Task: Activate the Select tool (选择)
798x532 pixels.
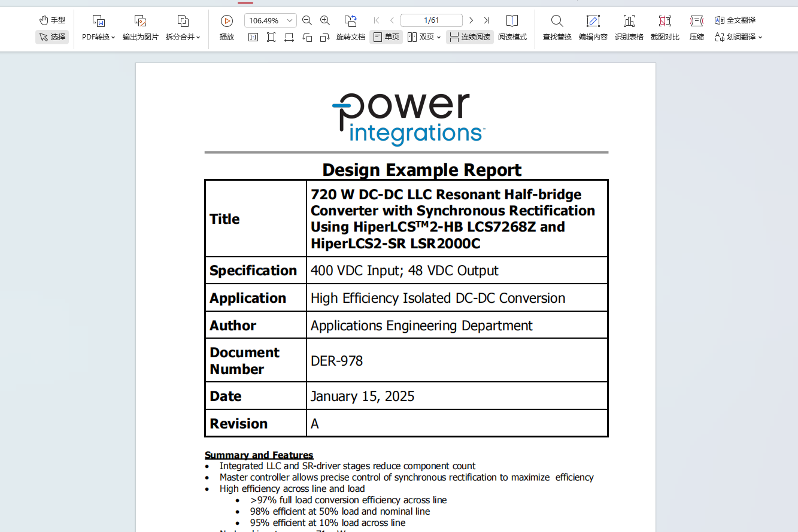Action: [52, 37]
